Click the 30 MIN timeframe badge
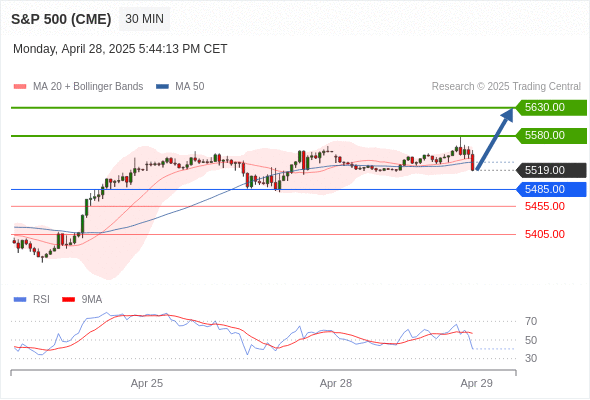Screen dimensions: 590x400 pyautogui.click(x=144, y=19)
